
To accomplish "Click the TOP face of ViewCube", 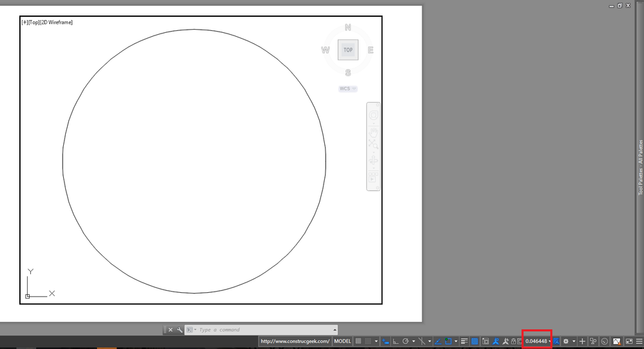I will point(348,50).
